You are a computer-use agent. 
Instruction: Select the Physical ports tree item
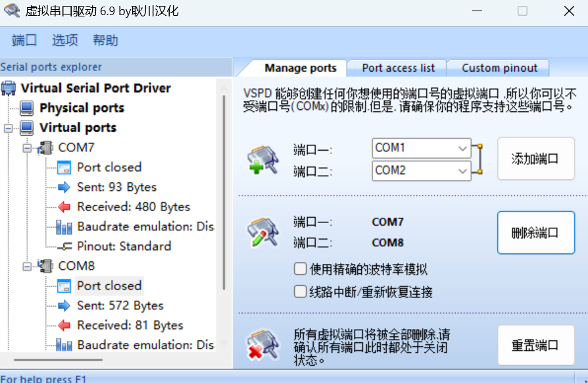[82, 108]
